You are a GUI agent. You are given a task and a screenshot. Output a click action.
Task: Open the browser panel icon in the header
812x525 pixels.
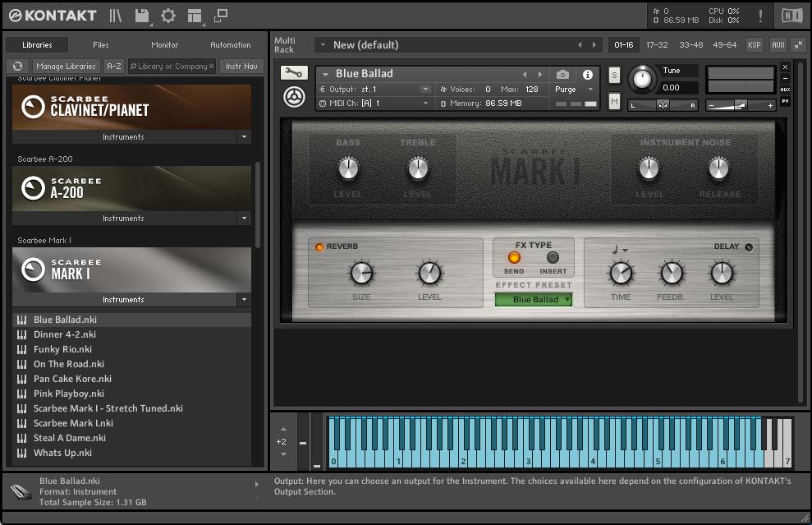(x=116, y=16)
